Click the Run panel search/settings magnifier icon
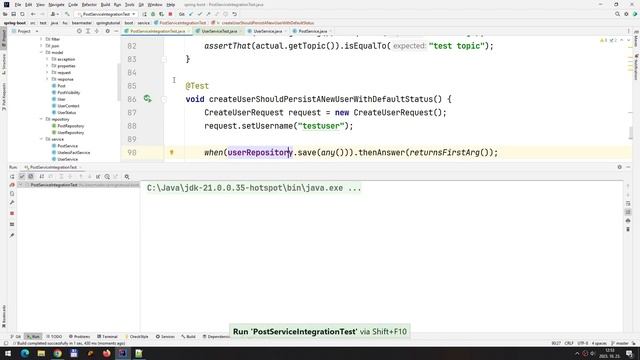This screenshot has width=640, height=360. pos(127,176)
